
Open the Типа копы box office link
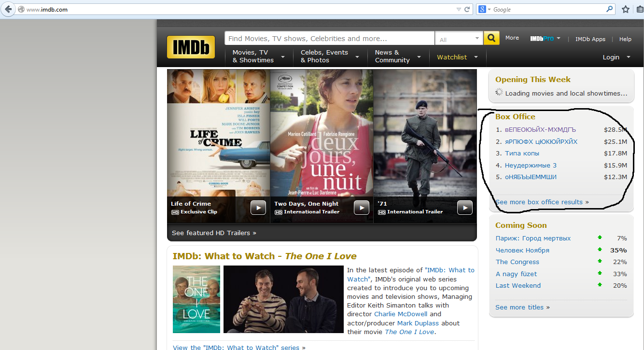click(522, 154)
